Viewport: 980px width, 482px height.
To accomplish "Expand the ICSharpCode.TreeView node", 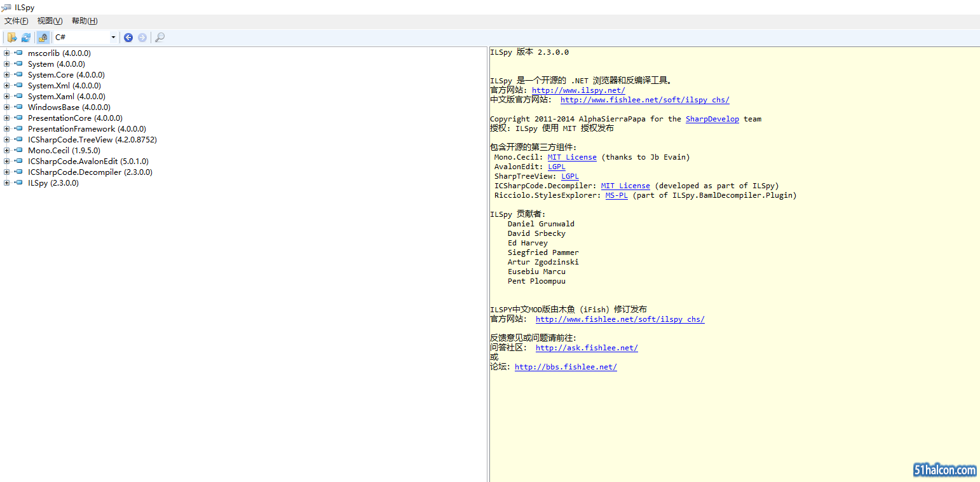I will [x=6, y=140].
